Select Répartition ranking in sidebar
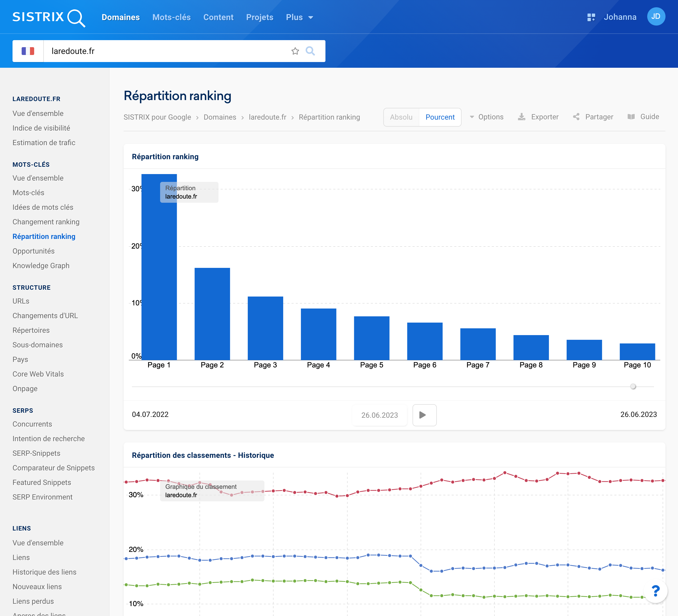This screenshot has width=678, height=616. pyautogui.click(x=44, y=237)
